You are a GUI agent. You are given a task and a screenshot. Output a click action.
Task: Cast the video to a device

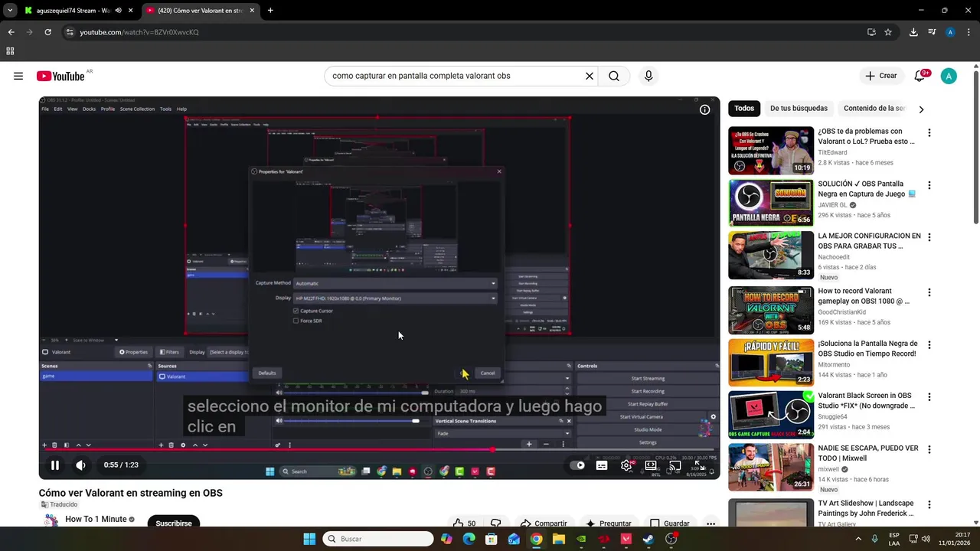(675, 465)
